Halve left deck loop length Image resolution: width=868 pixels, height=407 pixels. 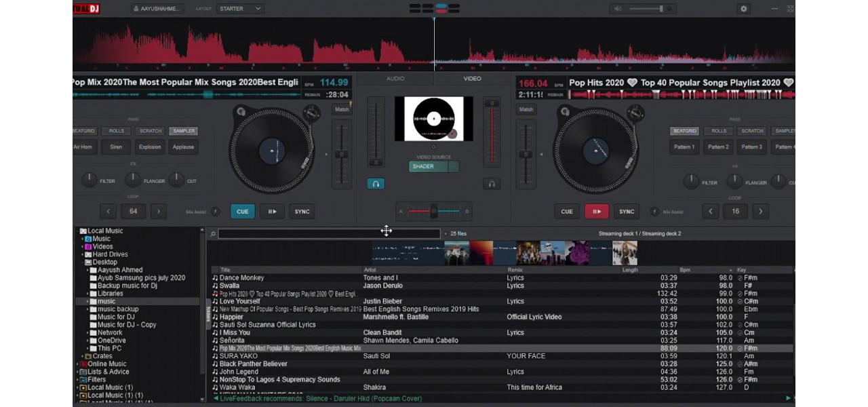click(108, 212)
